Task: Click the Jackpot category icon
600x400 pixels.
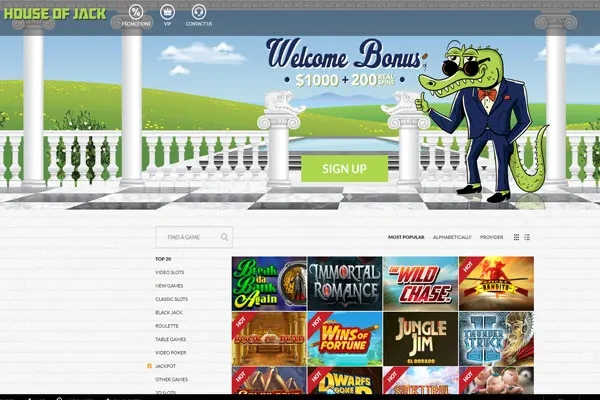Action: pos(150,367)
